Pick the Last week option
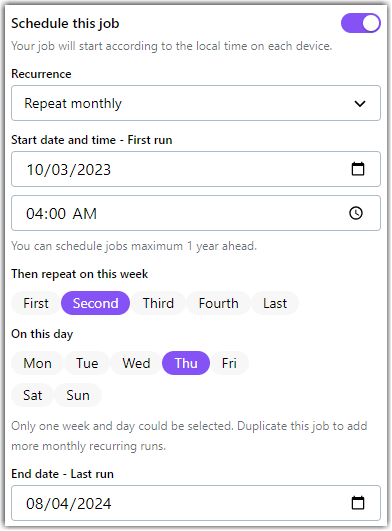The height and width of the screenshot is (531, 392). pyautogui.click(x=275, y=303)
